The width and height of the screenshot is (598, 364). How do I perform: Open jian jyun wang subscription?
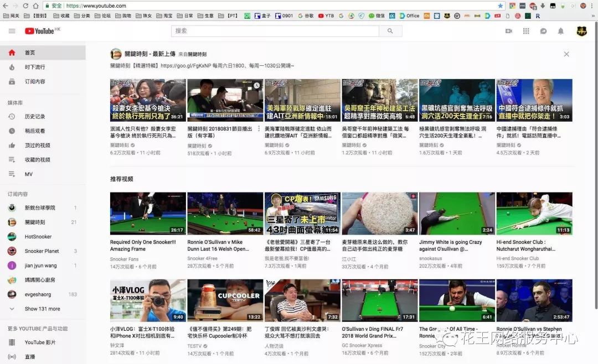43,266
